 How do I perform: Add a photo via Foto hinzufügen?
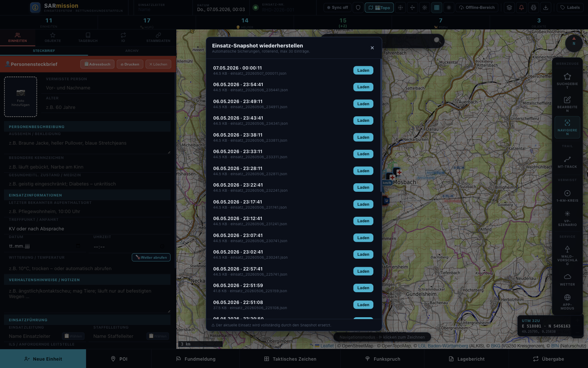(x=21, y=97)
